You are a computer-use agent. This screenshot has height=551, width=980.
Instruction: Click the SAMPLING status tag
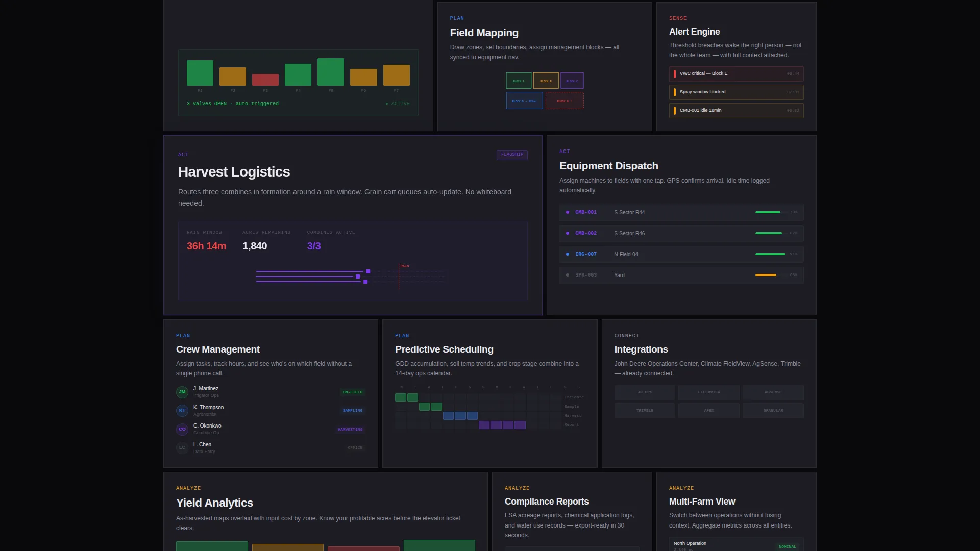[x=353, y=411]
